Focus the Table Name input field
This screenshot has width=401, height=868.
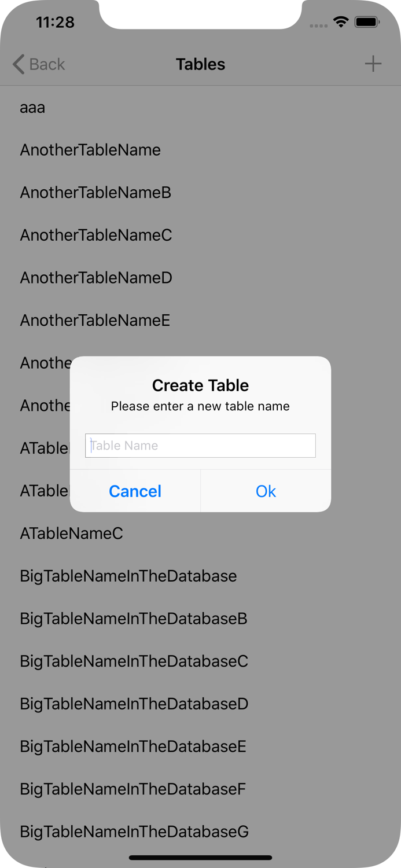pyautogui.click(x=200, y=446)
